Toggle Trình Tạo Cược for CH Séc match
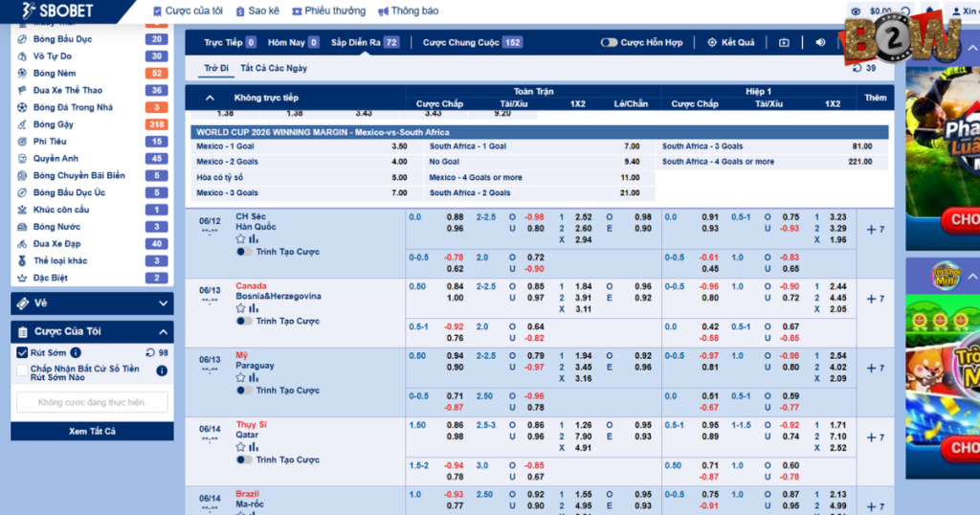Screen dimensions: 980x515 [244, 252]
